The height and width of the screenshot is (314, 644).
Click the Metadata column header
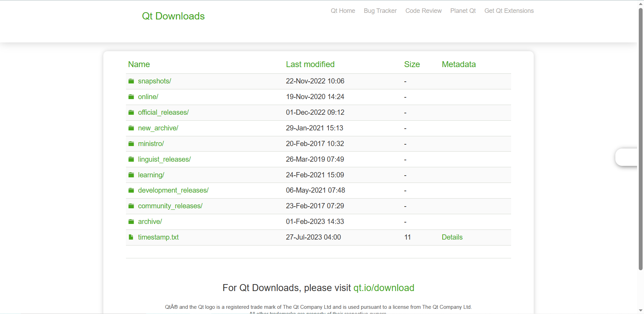[x=459, y=64]
